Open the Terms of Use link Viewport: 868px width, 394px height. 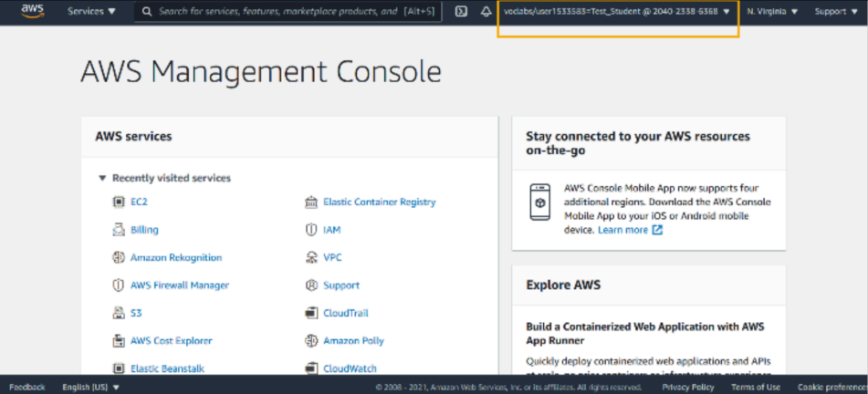(x=756, y=388)
